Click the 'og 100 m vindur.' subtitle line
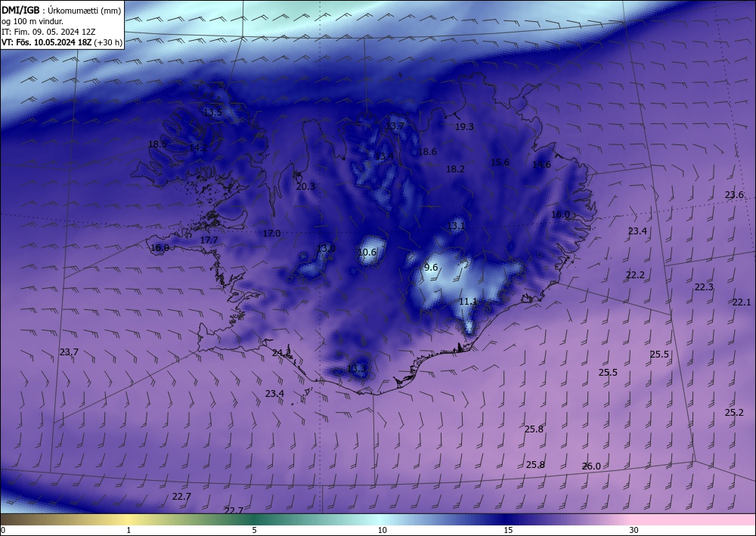This screenshot has width=756, height=536. tap(33, 21)
